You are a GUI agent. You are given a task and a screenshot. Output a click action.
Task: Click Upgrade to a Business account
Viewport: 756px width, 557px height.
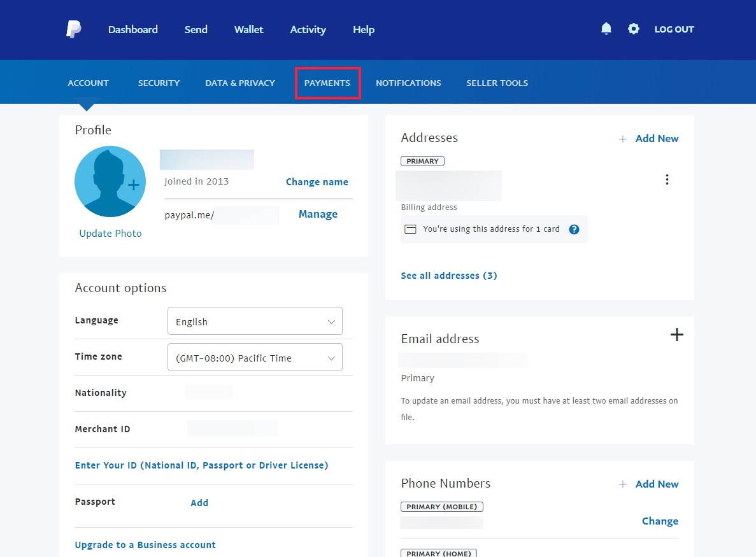pos(145,544)
